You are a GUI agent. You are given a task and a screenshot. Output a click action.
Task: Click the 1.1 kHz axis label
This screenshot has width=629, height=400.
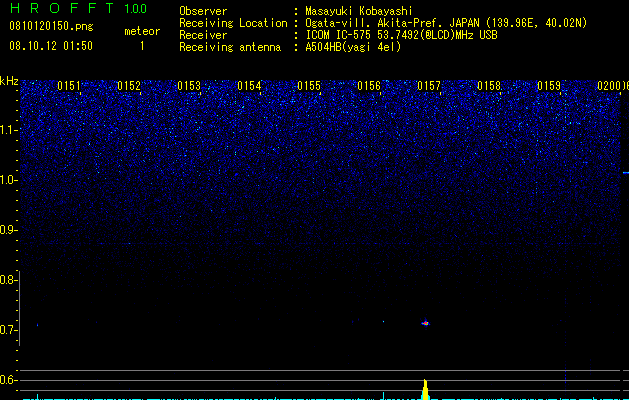(x=9, y=130)
